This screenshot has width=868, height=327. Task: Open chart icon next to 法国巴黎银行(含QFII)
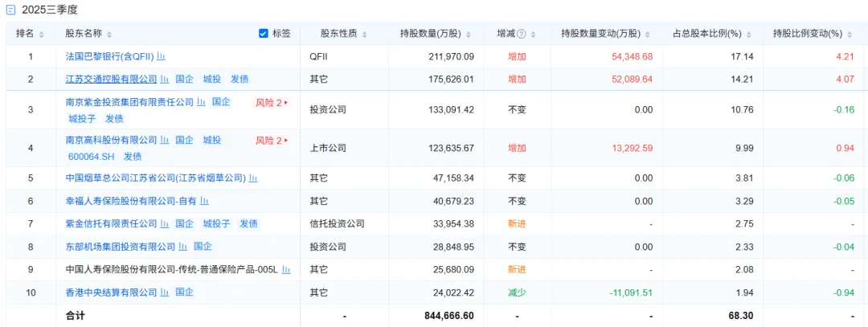[162, 56]
